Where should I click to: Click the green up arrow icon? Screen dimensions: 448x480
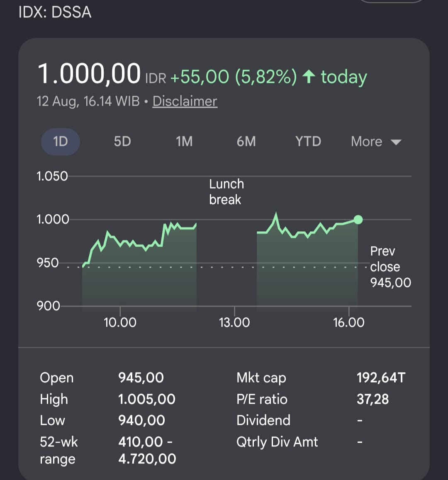coord(309,77)
